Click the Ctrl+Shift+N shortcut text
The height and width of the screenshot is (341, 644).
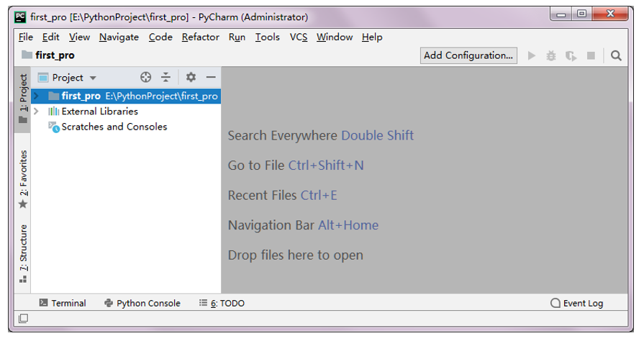tap(326, 165)
